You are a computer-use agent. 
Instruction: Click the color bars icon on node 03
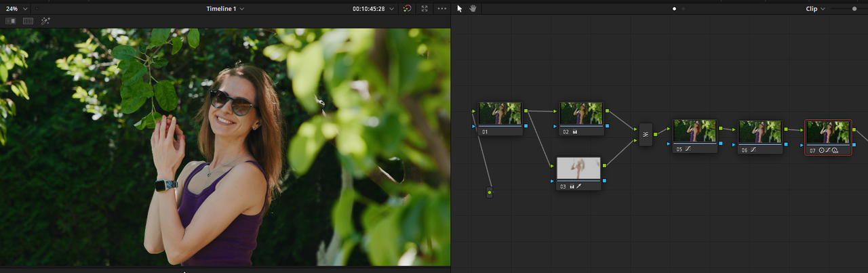click(x=572, y=186)
